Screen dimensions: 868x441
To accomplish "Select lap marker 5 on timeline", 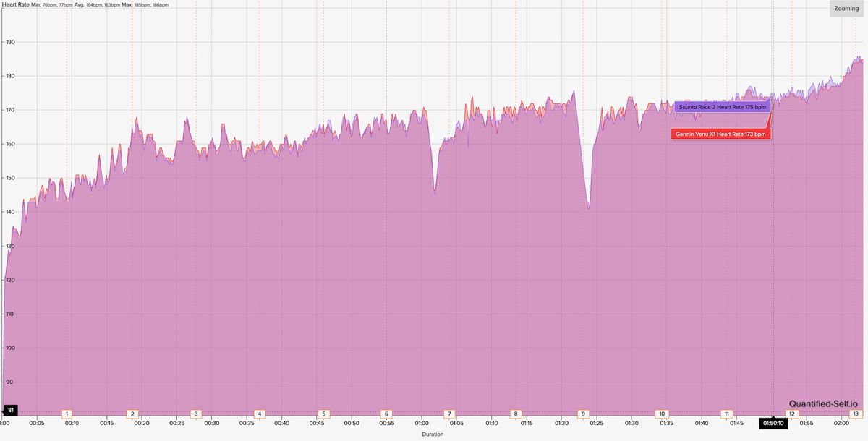I will tap(324, 414).
